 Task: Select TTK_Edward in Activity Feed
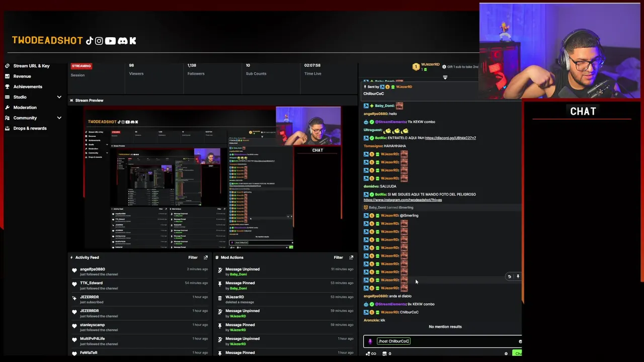click(91, 283)
